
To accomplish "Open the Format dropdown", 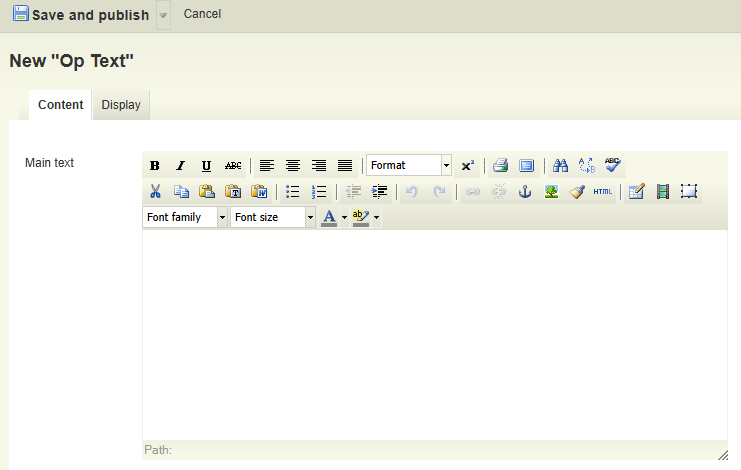I will (409, 166).
